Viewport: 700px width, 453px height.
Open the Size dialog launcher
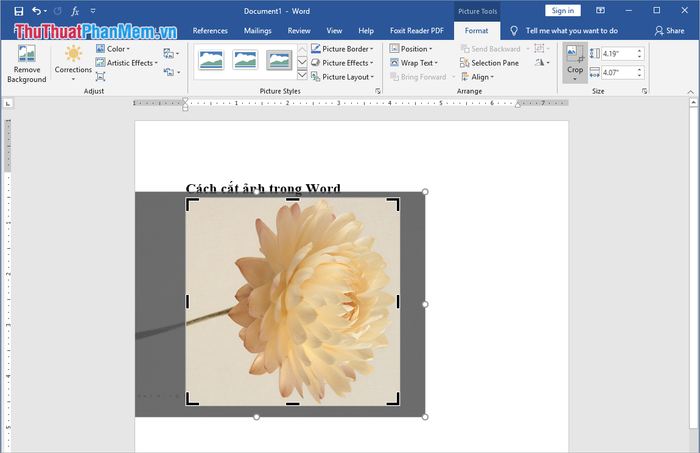coord(644,91)
